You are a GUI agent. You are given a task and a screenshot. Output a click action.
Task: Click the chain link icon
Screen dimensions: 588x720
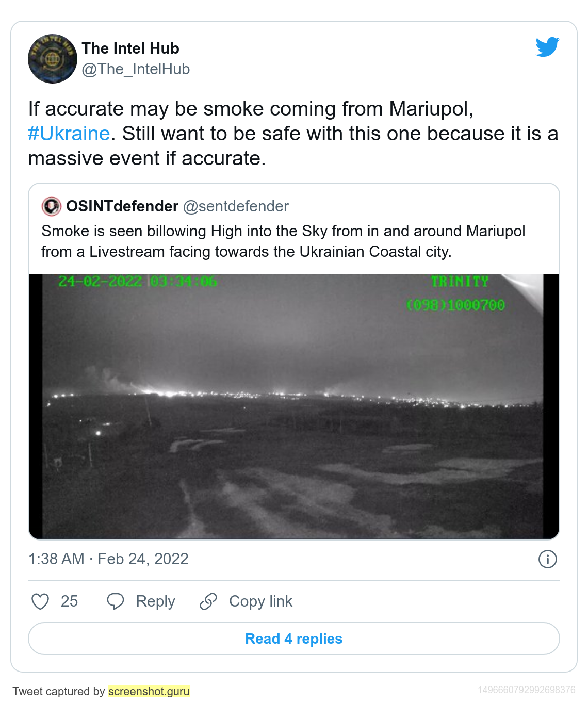(x=208, y=601)
